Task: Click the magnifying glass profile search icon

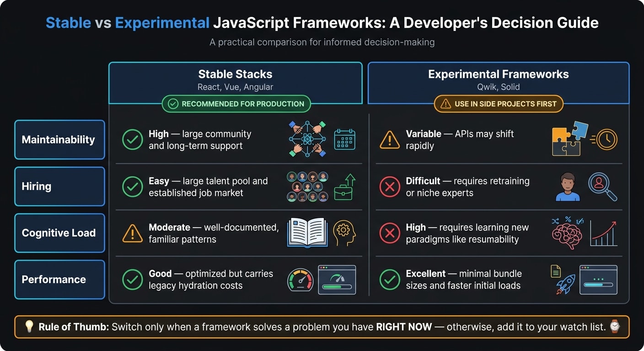Action: 603,186
